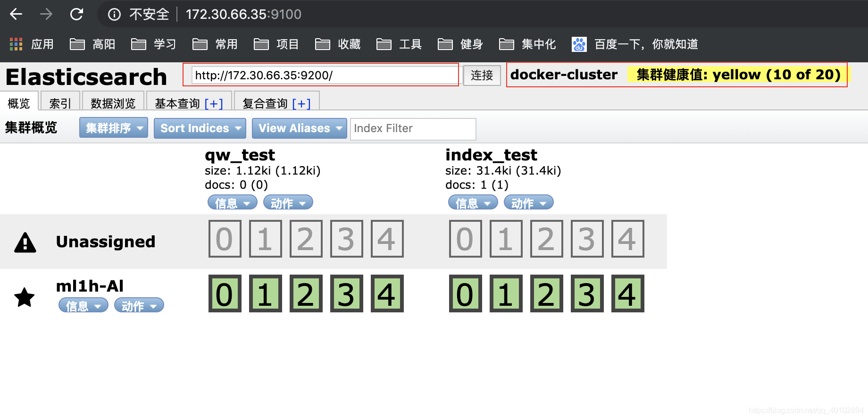The image size is (868, 419).
Task: Select unassigned shard 4 of qw_test
Action: point(387,239)
